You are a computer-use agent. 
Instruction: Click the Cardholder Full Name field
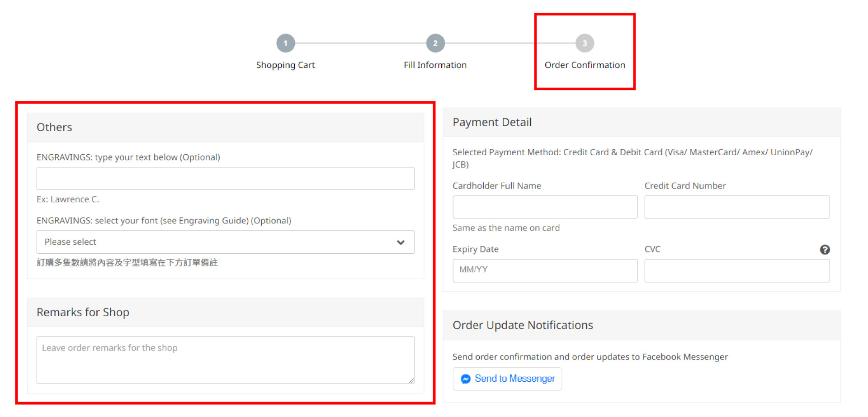(x=545, y=207)
